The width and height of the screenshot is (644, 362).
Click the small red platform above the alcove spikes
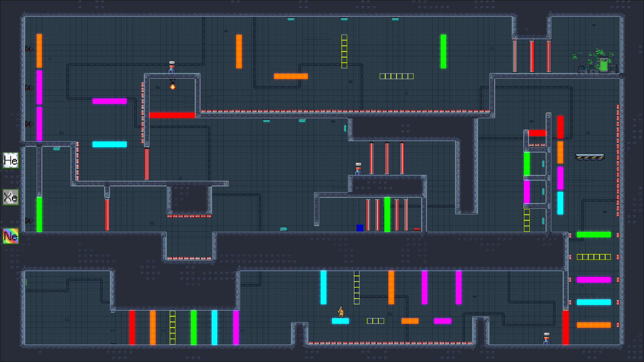tap(537, 133)
